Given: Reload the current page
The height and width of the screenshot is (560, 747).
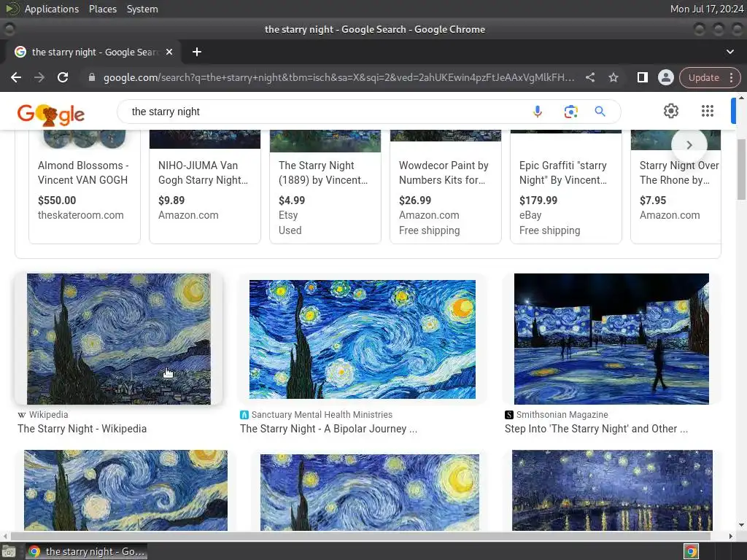Looking at the screenshot, I should 63,77.
